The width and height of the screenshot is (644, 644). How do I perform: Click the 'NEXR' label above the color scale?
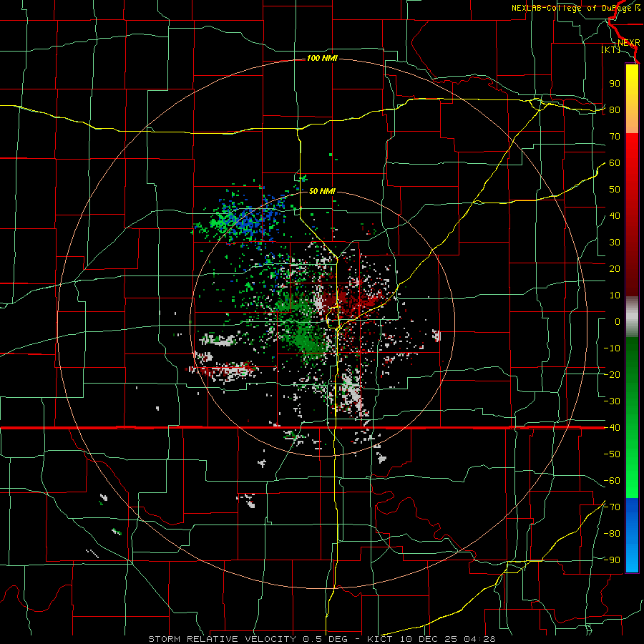coord(628,43)
